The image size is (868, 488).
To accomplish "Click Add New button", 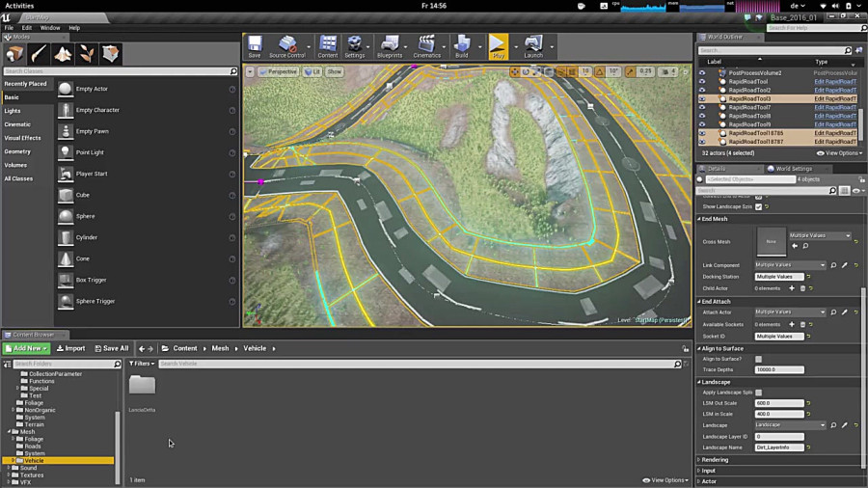I will [x=26, y=348].
